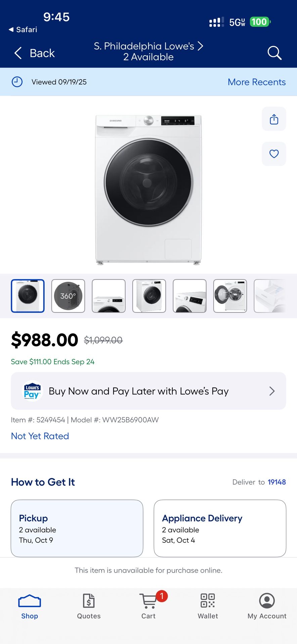Save washer to favorites with heart icon
The height and width of the screenshot is (644, 297).
[x=274, y=154]
